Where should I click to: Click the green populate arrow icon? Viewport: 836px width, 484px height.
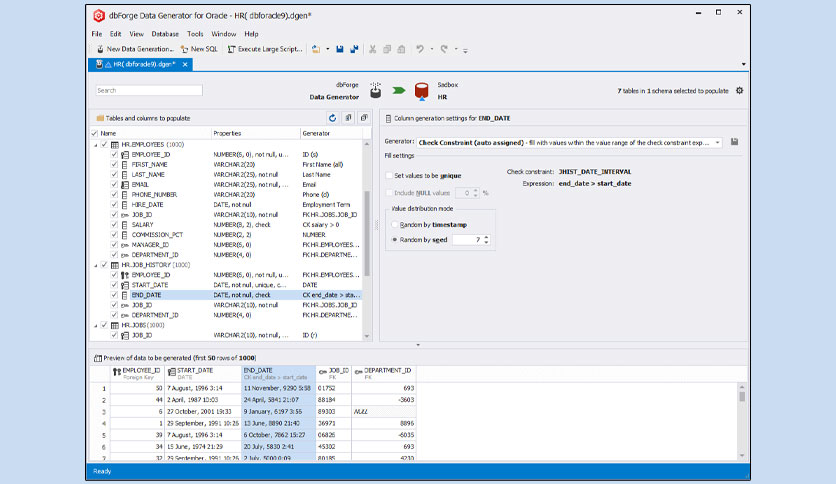coord(399,91)
